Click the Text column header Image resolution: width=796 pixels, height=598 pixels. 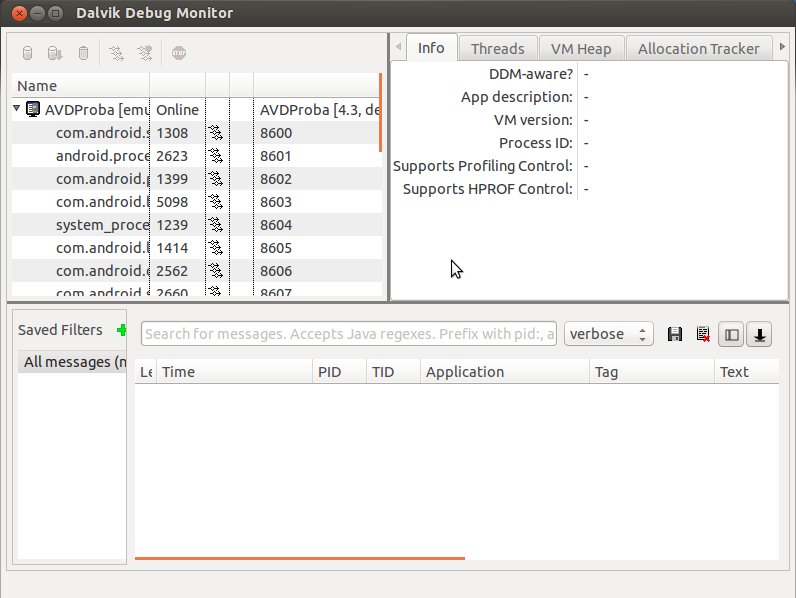746,372
